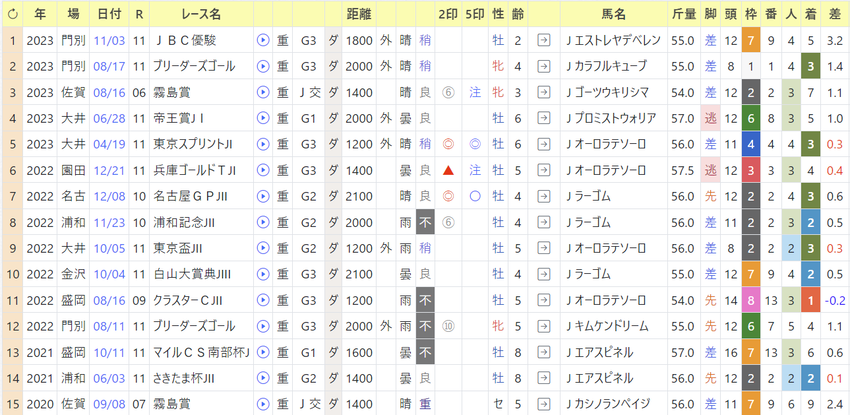
Task: Click the 逃 running style in row 4
Action: pyautogui.click(x=711, y=118)
